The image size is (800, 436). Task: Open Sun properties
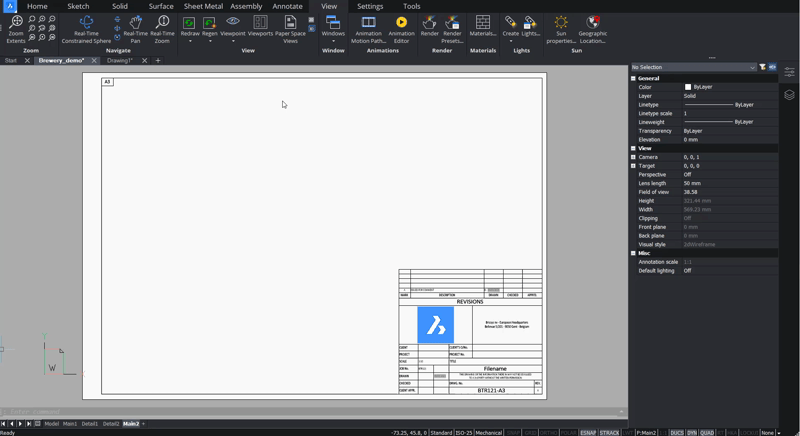pyautogui.click(x=561, y=23)
